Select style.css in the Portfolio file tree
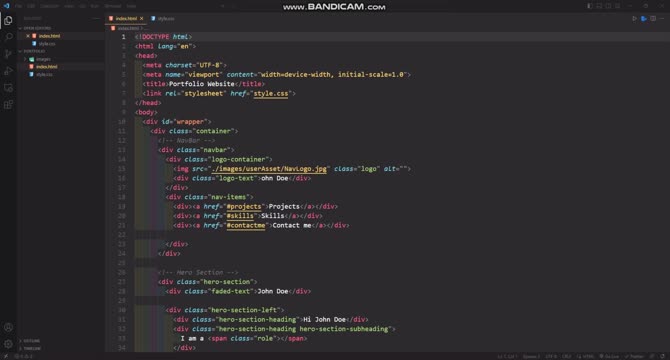The width and height of the screenshot is (670, 360). coord(44,74)
